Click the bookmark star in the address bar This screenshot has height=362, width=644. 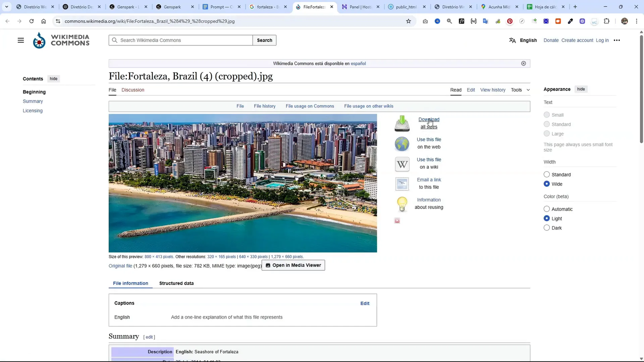pos(408,21)
